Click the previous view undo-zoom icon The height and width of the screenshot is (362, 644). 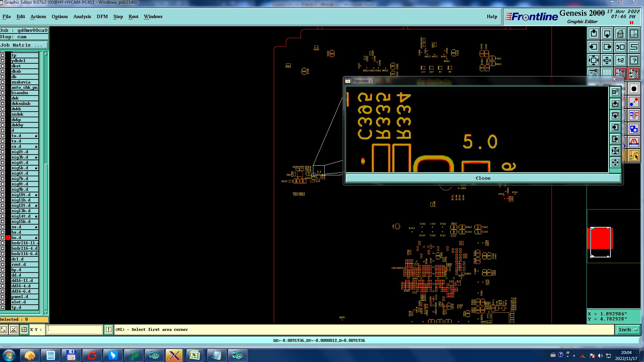tap(620, 47)
